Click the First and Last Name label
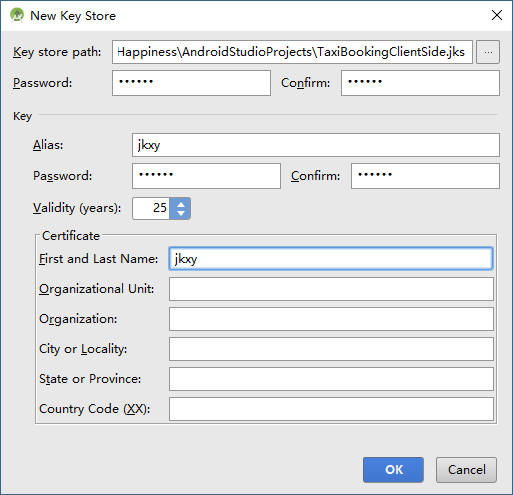The width and height of the screenshot is (513, 495). tap(99, 259)
